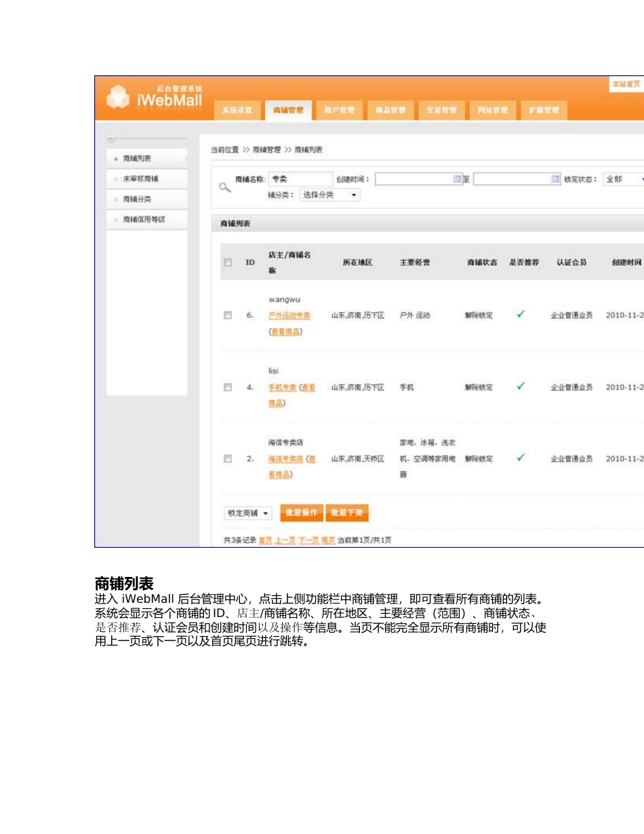Switch to the 网站管理 tab

(492, 110)
